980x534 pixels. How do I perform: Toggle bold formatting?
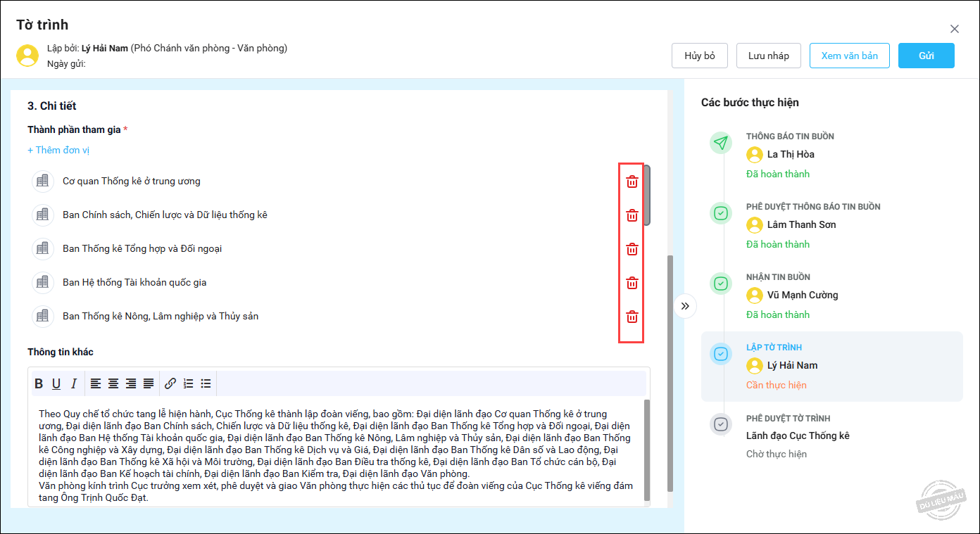pos(39,383)
